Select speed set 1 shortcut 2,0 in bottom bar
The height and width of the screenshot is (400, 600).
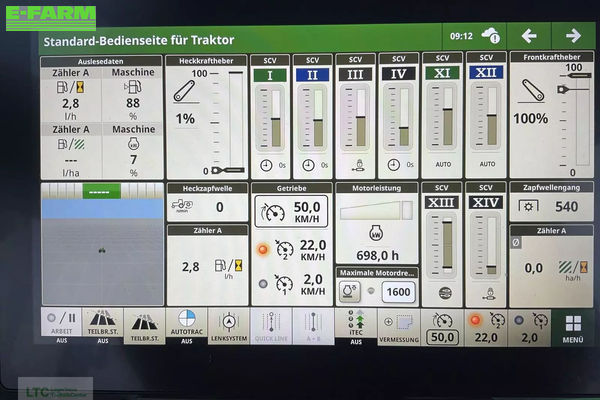click(x=530, y=328)
